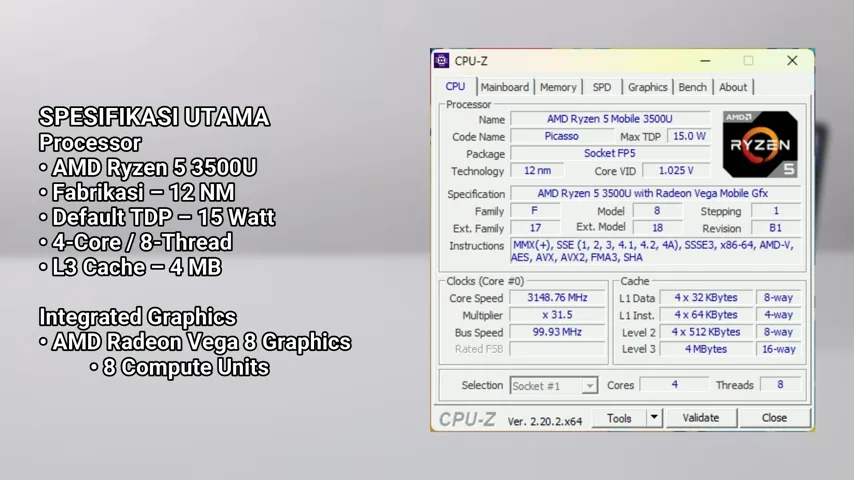Click the version text Ver. 2.20.2.x64
The height and width of the screenshot is (480, 854).
click(545, 421)
